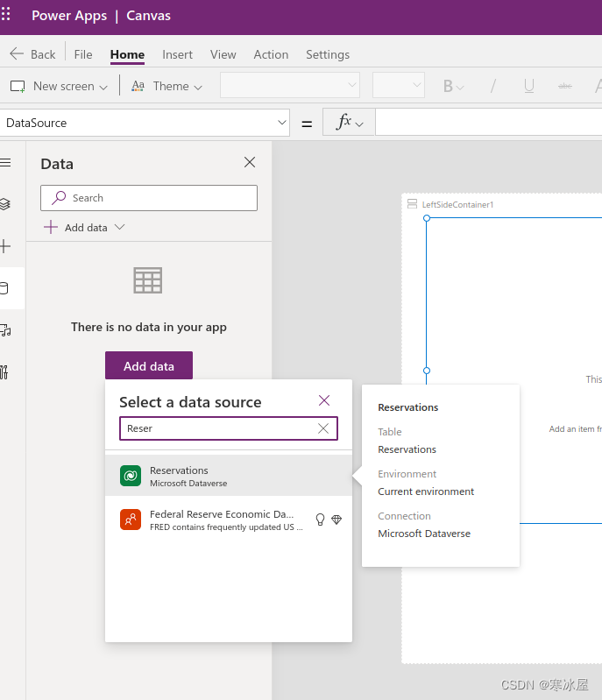Clear the data source search text
The image size is (602, 700).
point(323,428)
